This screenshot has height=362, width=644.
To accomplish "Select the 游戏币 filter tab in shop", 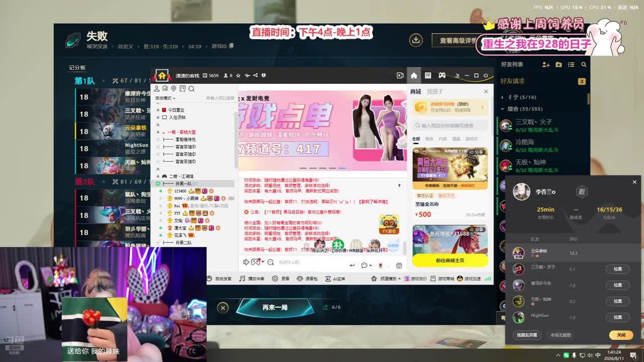I will click(x=471, y=139).
